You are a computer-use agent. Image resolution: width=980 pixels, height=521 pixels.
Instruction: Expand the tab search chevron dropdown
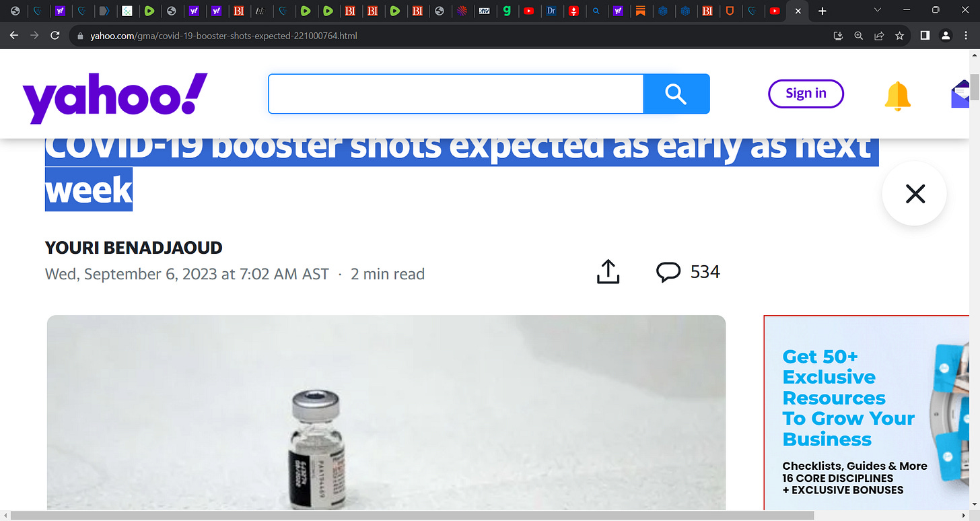[877, 11]
